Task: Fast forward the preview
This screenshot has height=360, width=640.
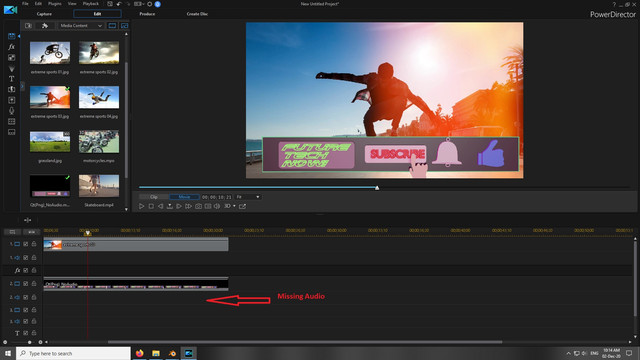Action: (x=188, y=207)
